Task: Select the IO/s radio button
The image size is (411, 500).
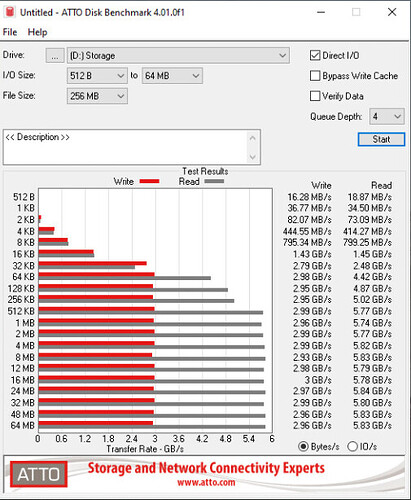Action: [x=352, y=446]
